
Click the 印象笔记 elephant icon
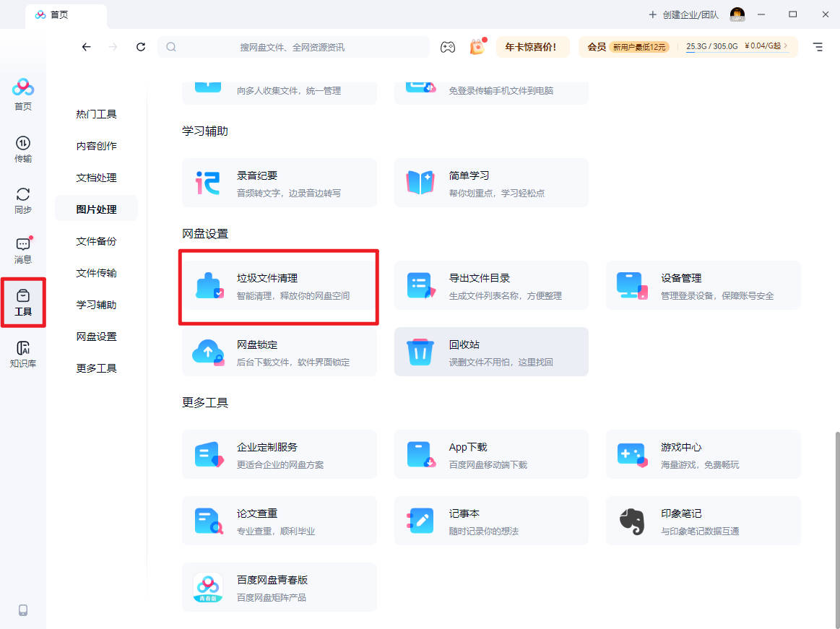click(631, 521)
